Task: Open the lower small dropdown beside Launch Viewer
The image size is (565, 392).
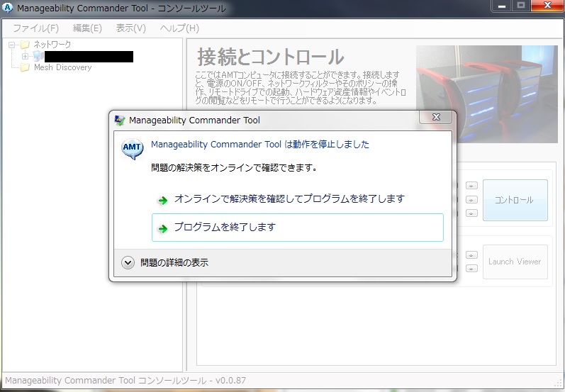Action: [x=471, y=269]
